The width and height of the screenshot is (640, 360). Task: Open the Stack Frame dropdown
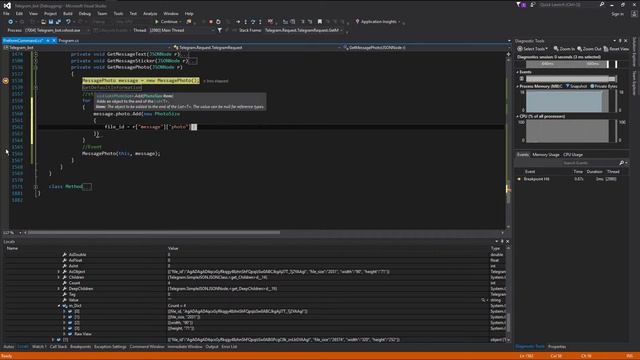[303, 30]
